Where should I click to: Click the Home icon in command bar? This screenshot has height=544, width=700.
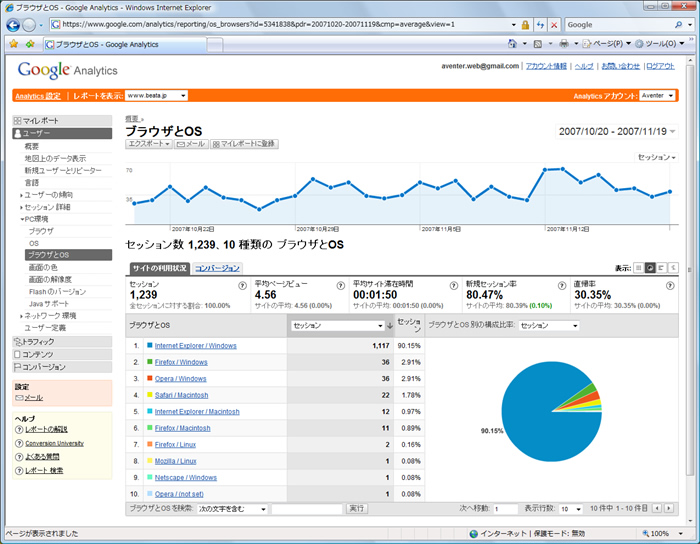(512, 43)
